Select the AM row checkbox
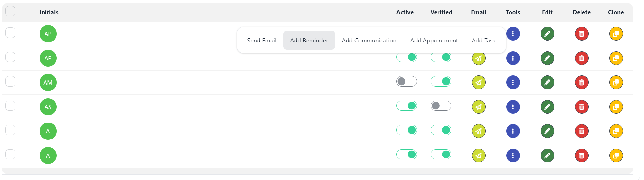This screenshot has height=180, width=644. click(10, 81)
